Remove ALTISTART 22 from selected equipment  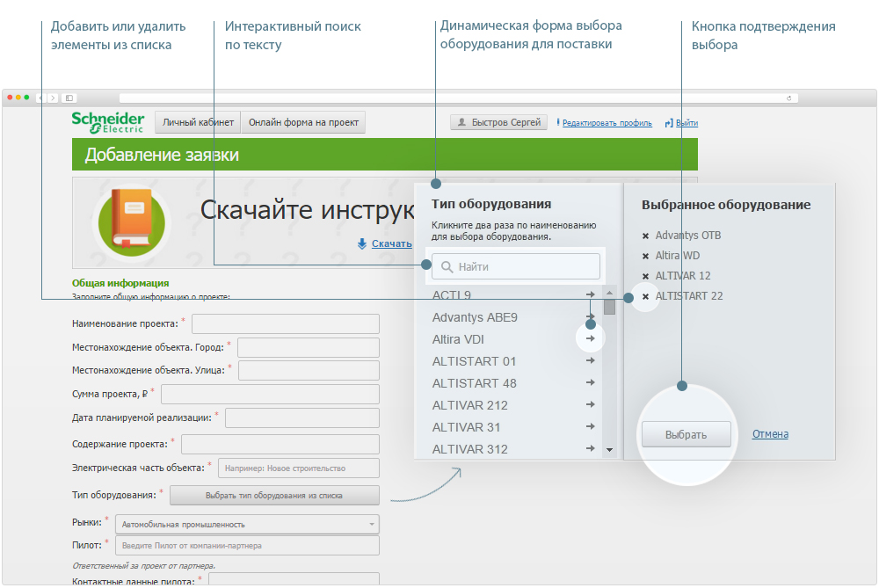[645, 296]
